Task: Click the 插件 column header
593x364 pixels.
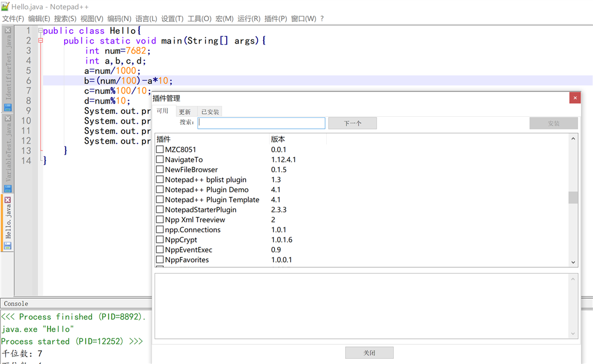Action: click(212, 139)
